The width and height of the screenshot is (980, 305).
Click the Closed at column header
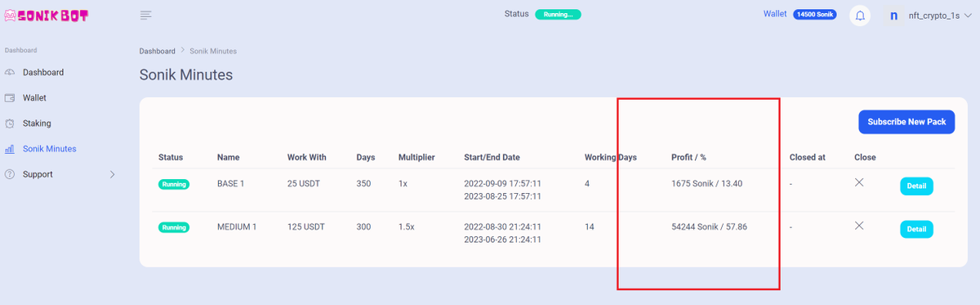point(808,157)
